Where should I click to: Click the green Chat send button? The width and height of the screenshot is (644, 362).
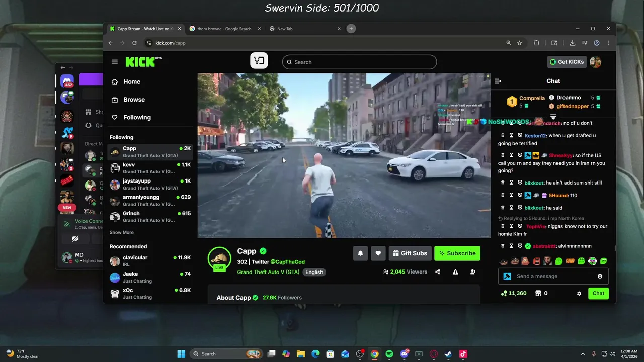tap(598, 293)
